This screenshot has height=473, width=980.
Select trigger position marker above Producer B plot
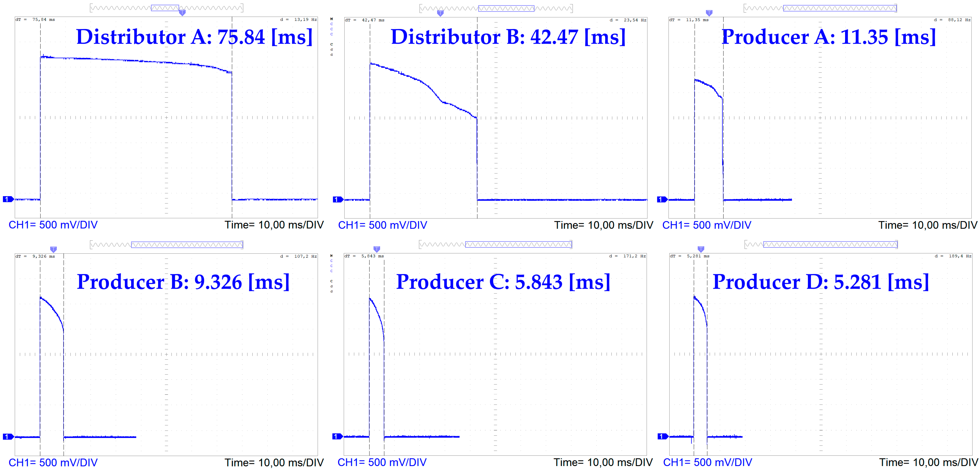pos(53,250)
